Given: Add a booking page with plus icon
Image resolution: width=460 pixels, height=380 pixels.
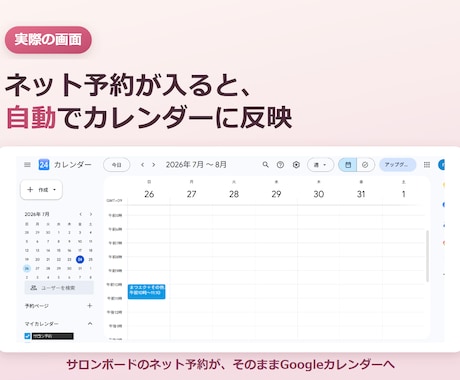Looking at the screenshot, I should 90,305.
